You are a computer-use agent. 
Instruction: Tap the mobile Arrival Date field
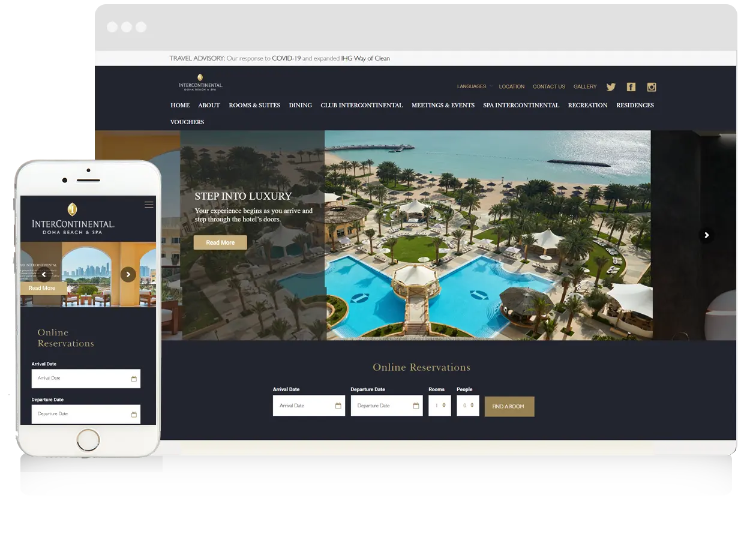tap(86, 379)
